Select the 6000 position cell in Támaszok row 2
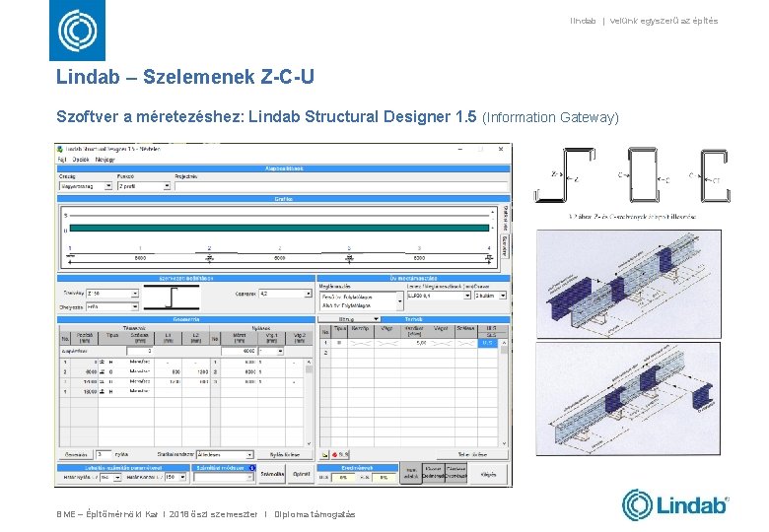The width and height of the screenshot is (769, 532). 85,371
